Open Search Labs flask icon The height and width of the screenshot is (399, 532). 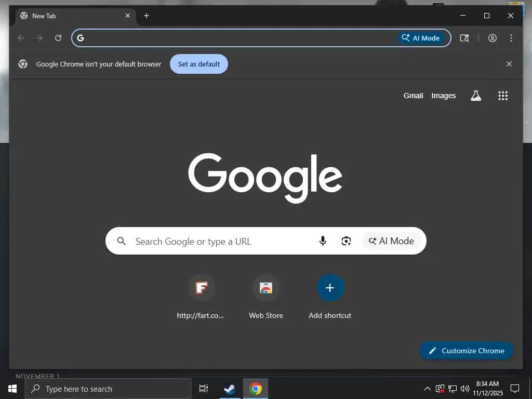(476, 96)
